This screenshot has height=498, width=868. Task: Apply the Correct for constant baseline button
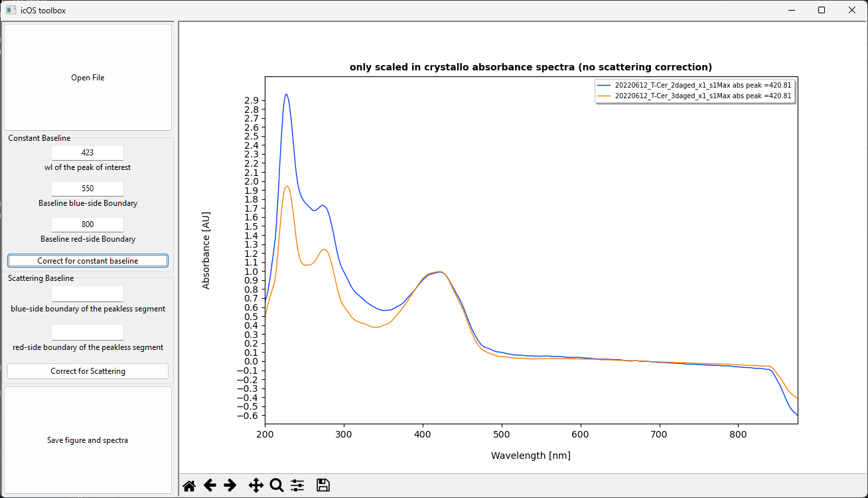[87, 260]
